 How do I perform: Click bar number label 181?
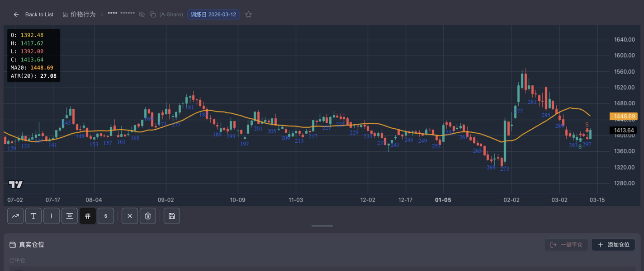[189, 107]
